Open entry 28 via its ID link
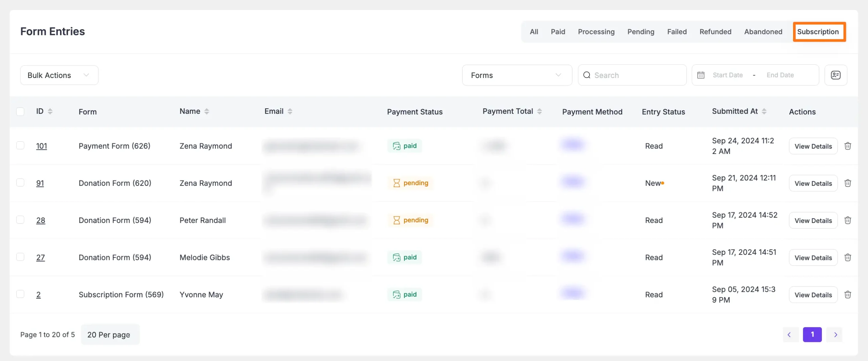868x361 pixels. pos(41,220)
